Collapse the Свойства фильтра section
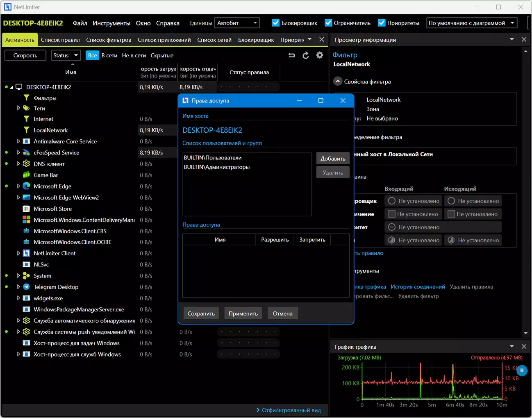The width and height of the screenshot is (532, 418). (337, 81)
